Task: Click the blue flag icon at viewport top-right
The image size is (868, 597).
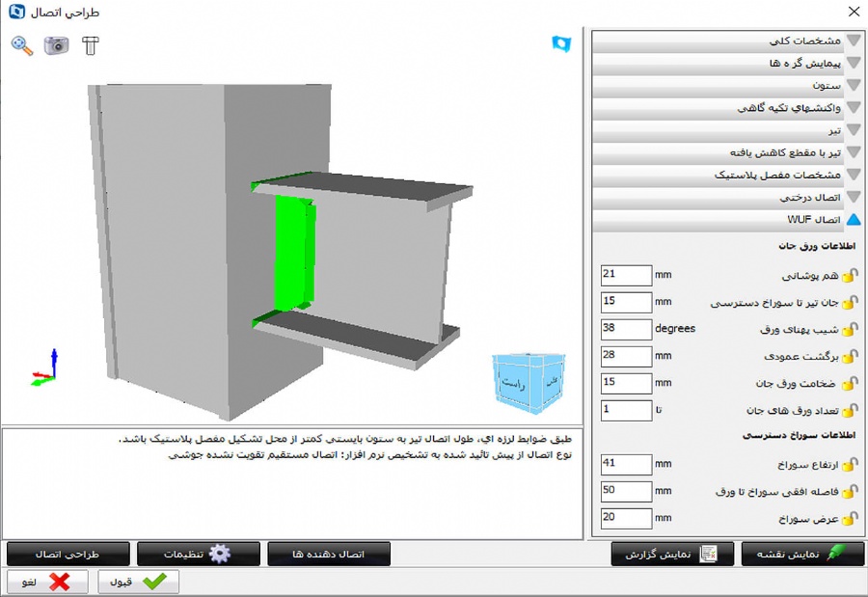Action: click(x=561, y=44)
